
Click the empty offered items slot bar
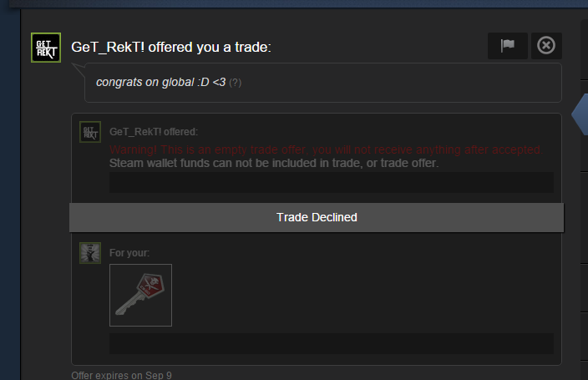click(332, 183)
